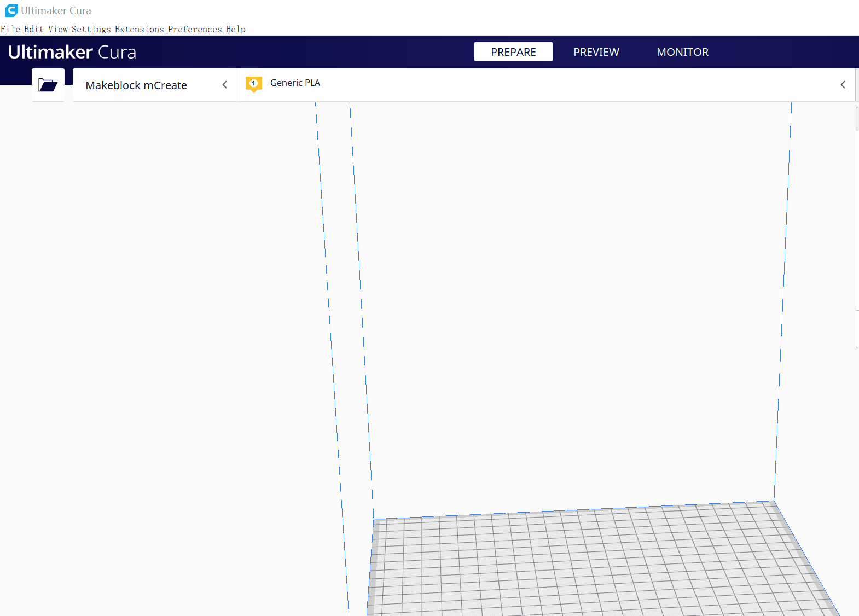Click the Ultimaker Cura header logo

pyautogui.click(x=72, y=52)
